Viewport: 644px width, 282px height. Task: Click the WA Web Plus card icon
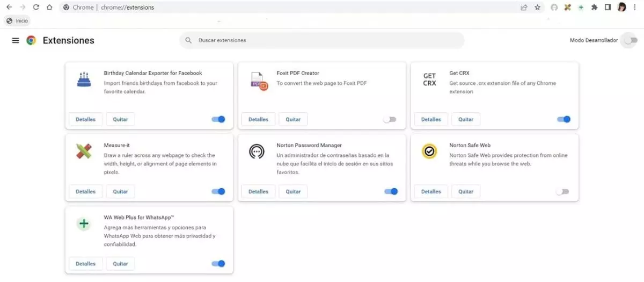point(83,224)
